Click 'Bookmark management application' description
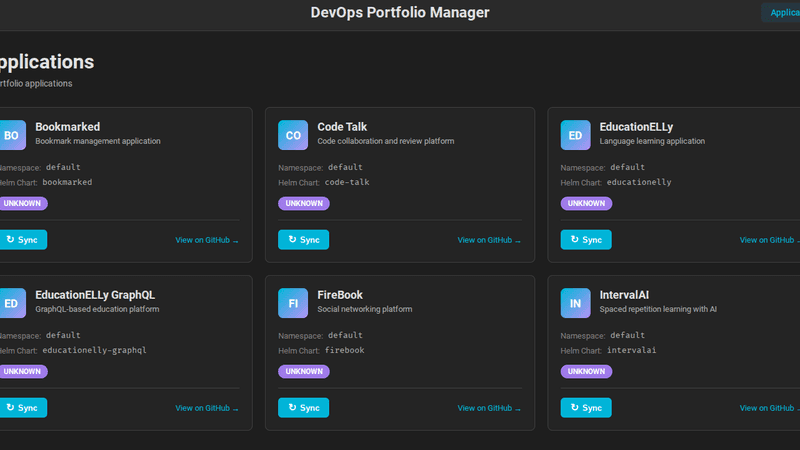 [x=98, y=141]
